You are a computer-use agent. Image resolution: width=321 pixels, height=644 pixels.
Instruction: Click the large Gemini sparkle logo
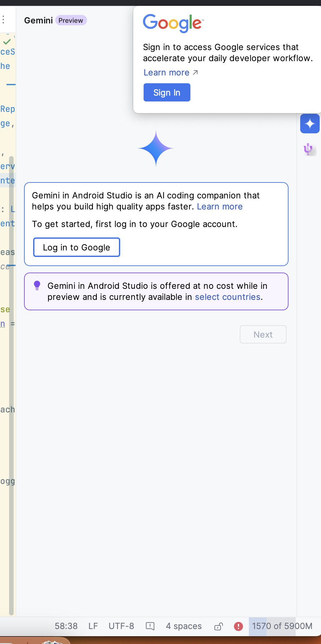[156, 148]
